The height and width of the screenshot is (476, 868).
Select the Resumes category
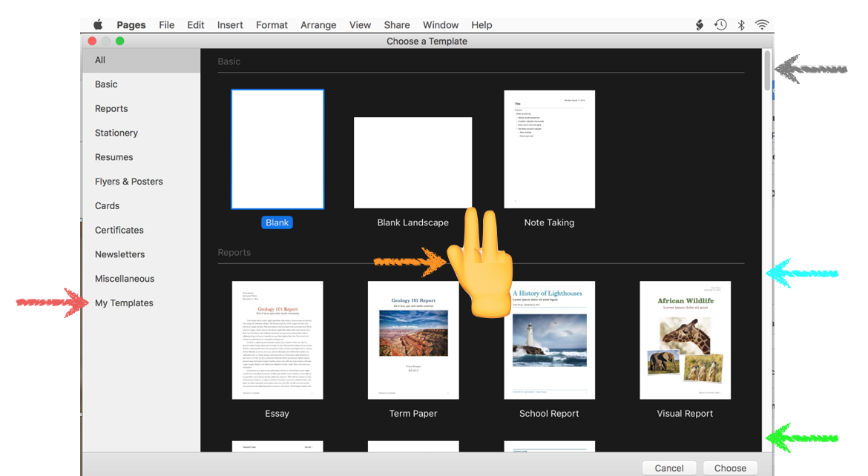(114, 157)
